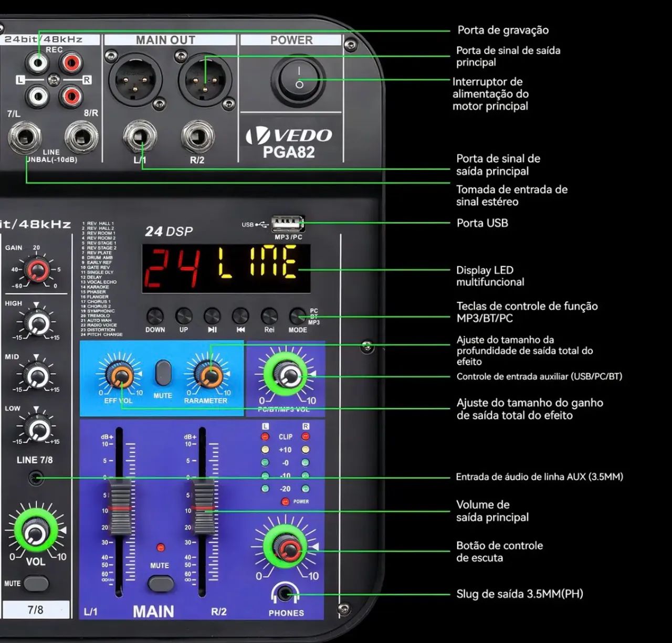Click the 'Porta USB' label

point(482,223)
